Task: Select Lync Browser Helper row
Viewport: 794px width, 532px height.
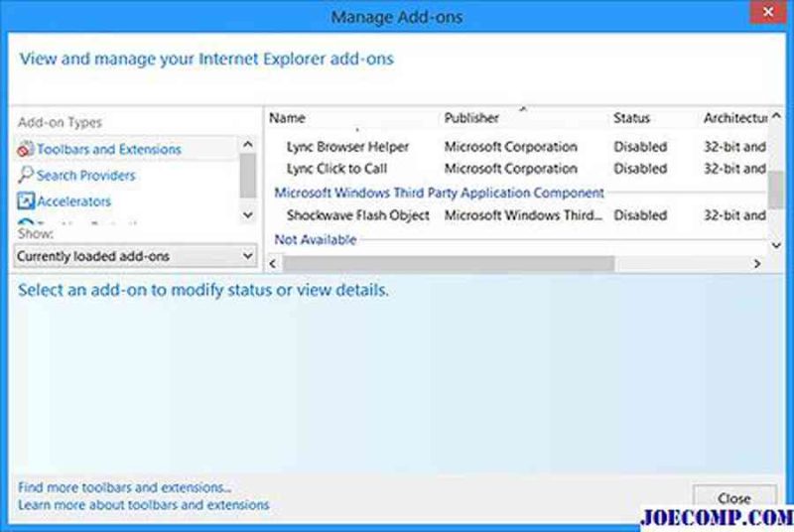Action: (516, 147)
